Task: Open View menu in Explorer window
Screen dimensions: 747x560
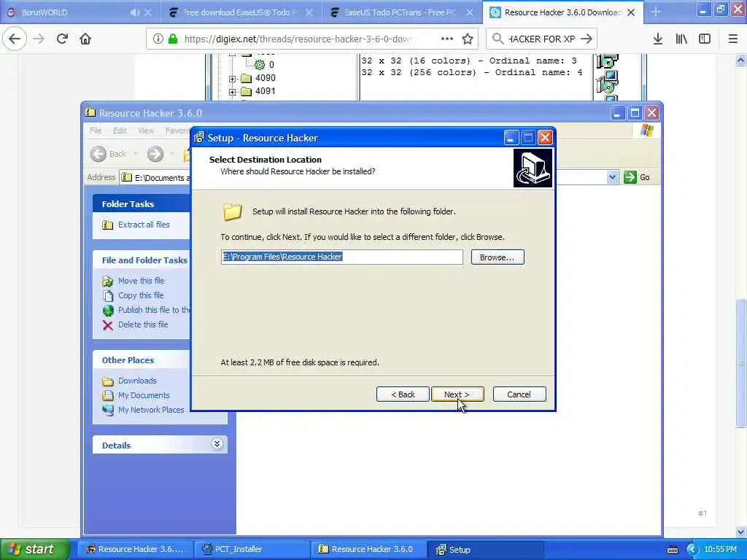Action: tap(146, 131)
